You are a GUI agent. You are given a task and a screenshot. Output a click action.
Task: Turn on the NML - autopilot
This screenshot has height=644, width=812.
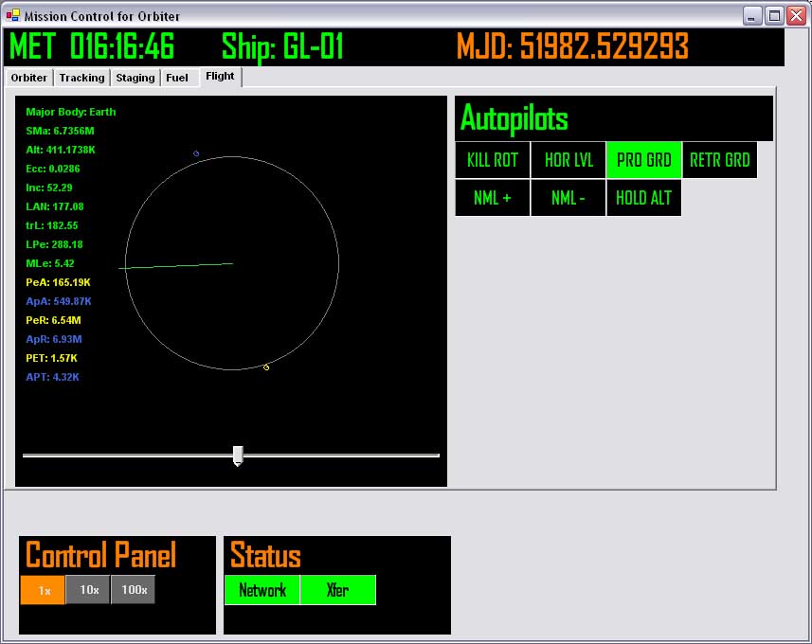(568, 198)
